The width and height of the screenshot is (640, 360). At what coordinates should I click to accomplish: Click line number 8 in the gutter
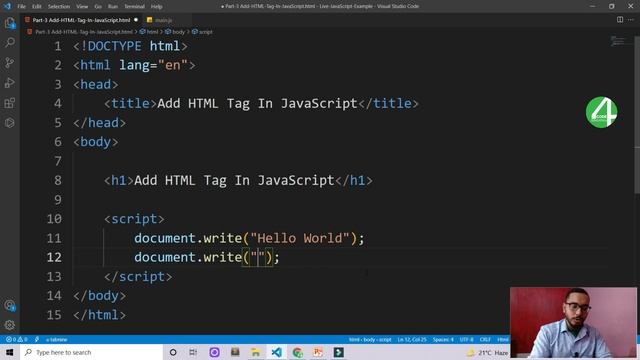tap(58, 180)
